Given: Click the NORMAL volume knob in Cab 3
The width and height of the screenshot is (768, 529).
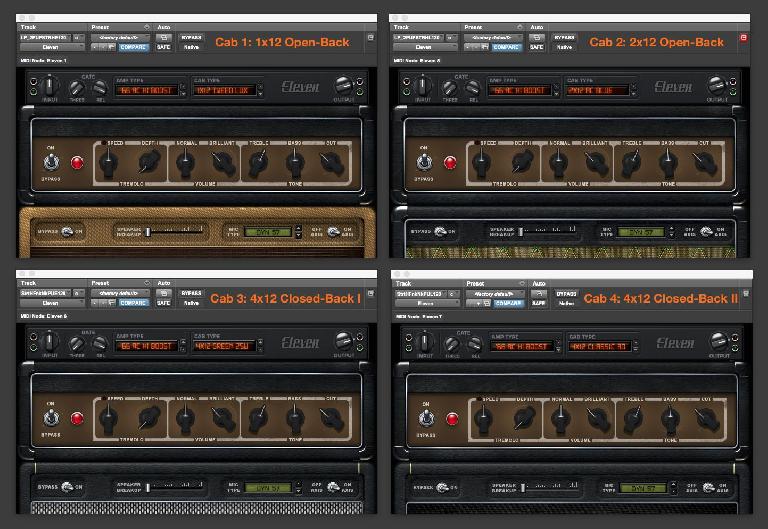Looking at the screenshot, I should (x=185, y=418).
